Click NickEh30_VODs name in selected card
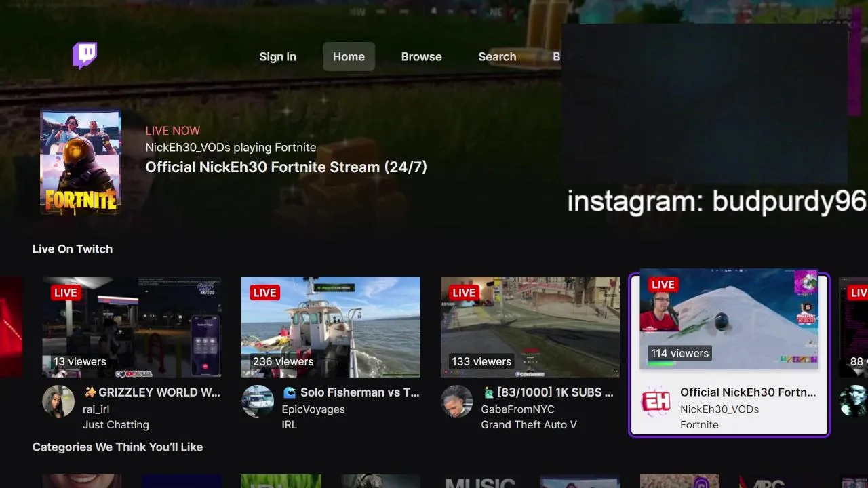The height and width of the screenshot is (488, 868). tap(719, 409)
